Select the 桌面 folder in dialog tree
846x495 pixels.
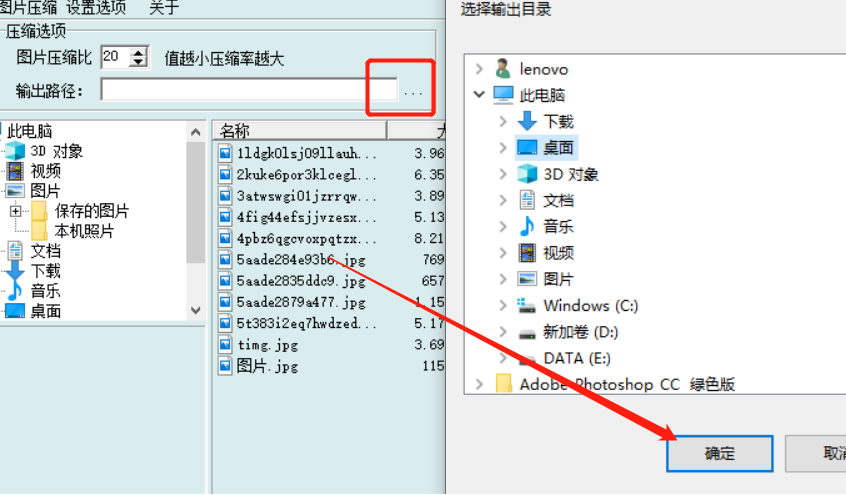point(547,147)
